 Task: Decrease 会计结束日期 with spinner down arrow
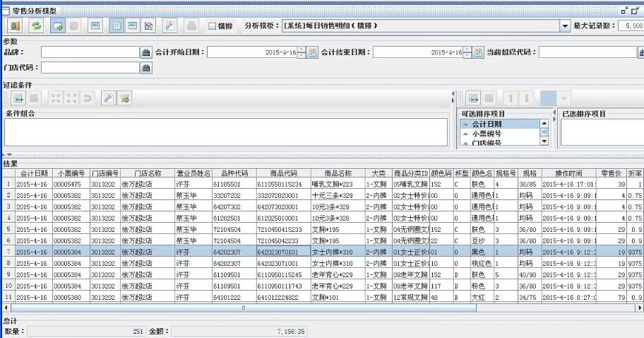(467, 56)
